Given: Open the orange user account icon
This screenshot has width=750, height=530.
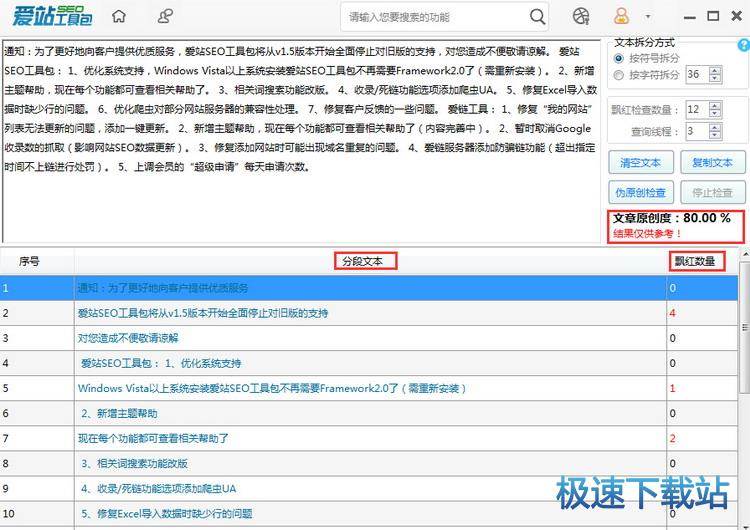Looking at the screenshot, I should [x=621, y=17].
